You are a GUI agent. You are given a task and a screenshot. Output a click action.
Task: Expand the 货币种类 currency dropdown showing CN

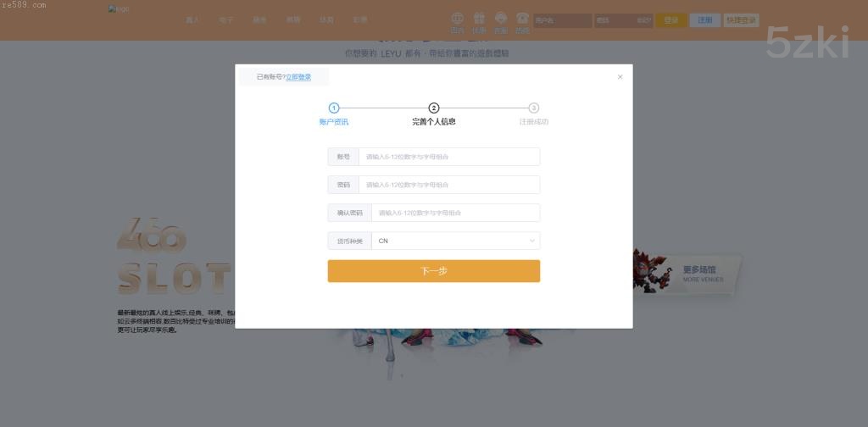pos(455,241)
